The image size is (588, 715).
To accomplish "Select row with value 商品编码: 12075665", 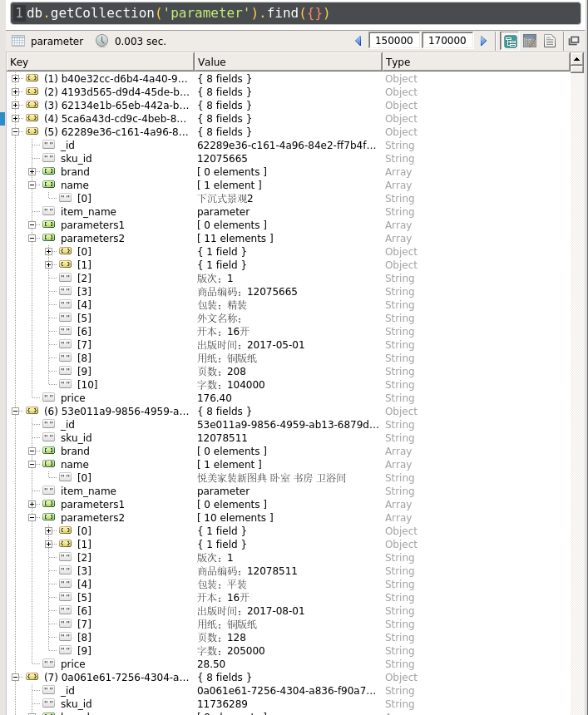I will click(289, 291).
